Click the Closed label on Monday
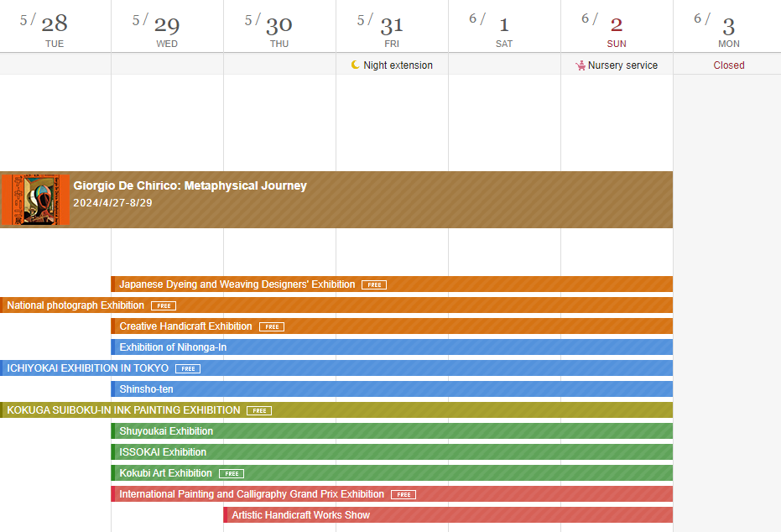The height and width of the screenshot is (532, 781). click(x=729, y=65)
